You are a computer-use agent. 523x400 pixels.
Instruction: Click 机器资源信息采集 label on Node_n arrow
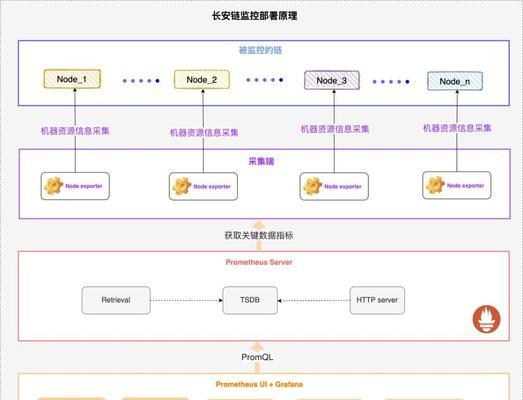point(457,128)
